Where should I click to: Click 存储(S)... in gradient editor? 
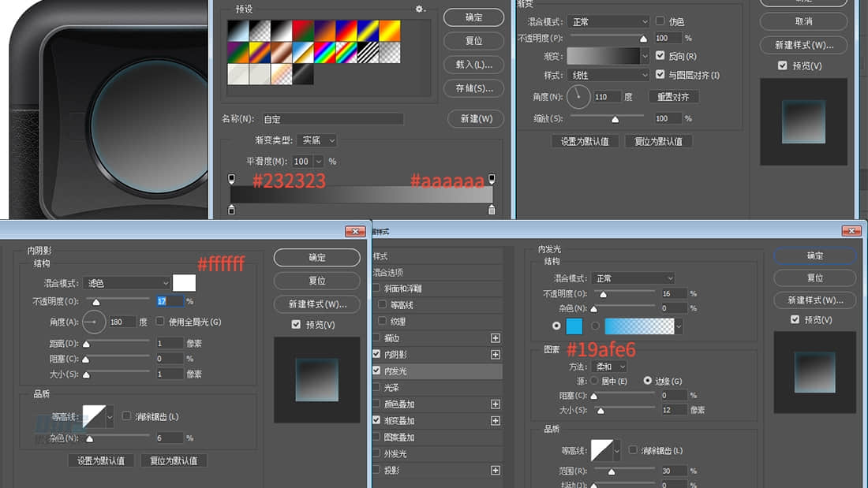click(x=474, y=88)
